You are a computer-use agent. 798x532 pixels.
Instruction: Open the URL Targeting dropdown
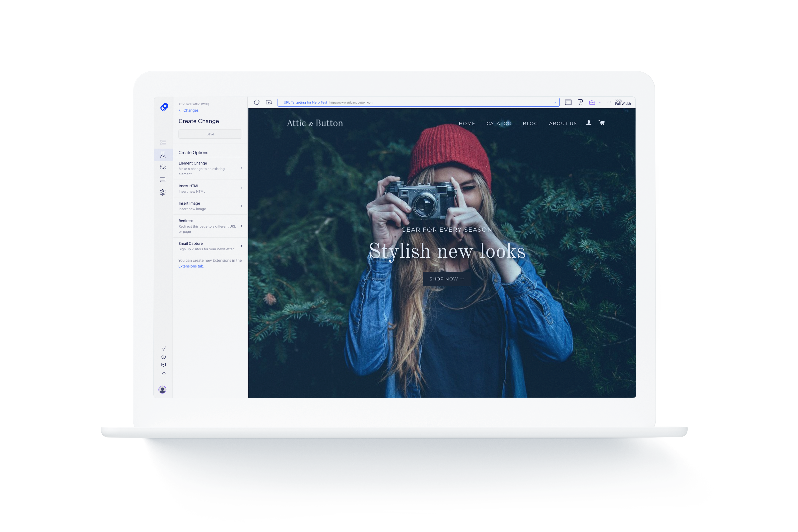pos(554,102)
